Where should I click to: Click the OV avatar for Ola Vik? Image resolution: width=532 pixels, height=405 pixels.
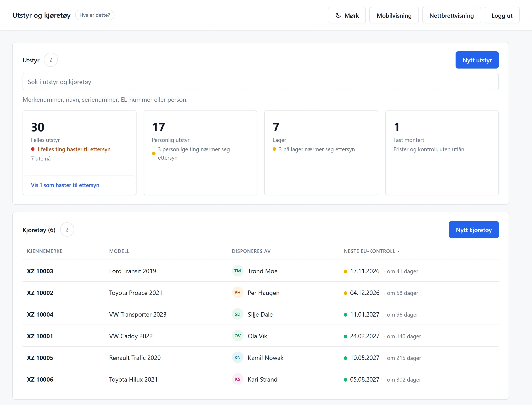(237, 336)
